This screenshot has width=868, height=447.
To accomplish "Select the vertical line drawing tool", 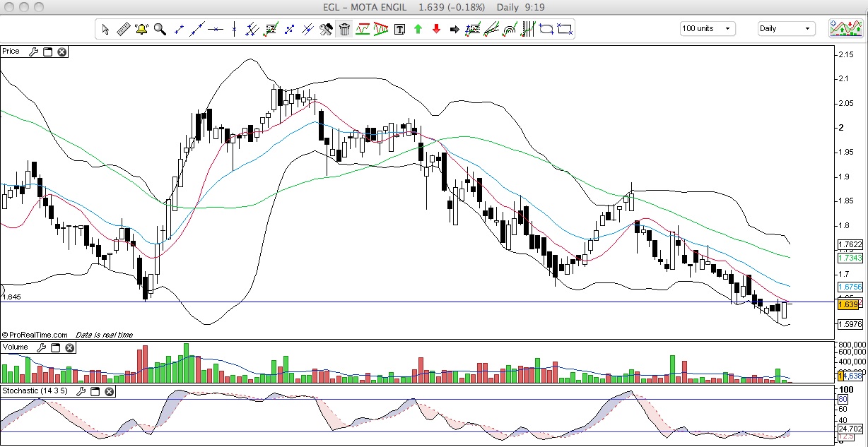I will click(234, 29).
